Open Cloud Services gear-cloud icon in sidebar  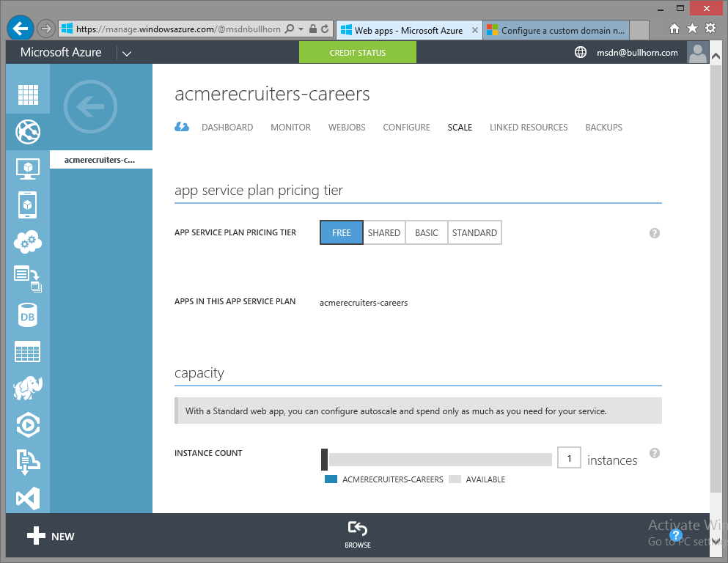click(28, 242)
